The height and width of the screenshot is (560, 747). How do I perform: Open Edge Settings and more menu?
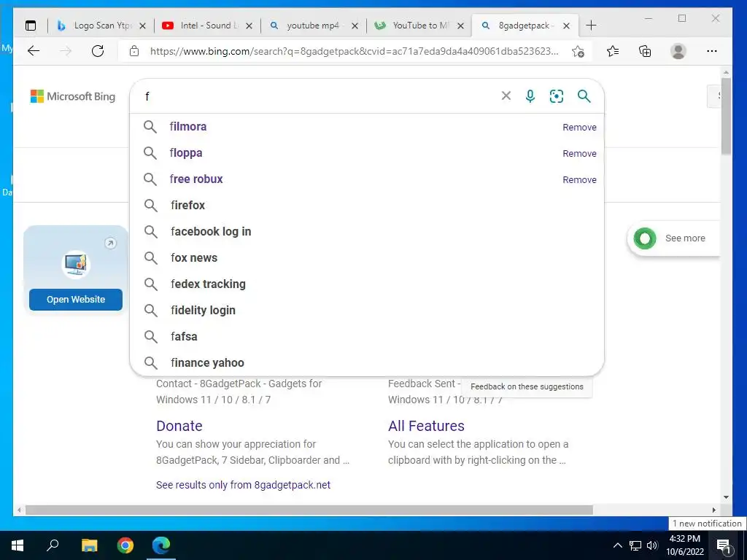pos(712,51)
